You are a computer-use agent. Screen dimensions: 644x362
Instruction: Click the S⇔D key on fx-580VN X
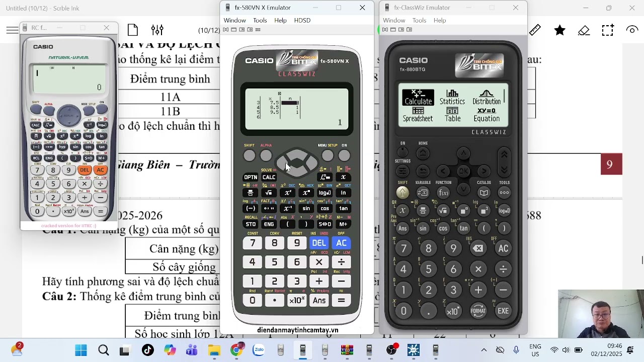pos(325,224)
